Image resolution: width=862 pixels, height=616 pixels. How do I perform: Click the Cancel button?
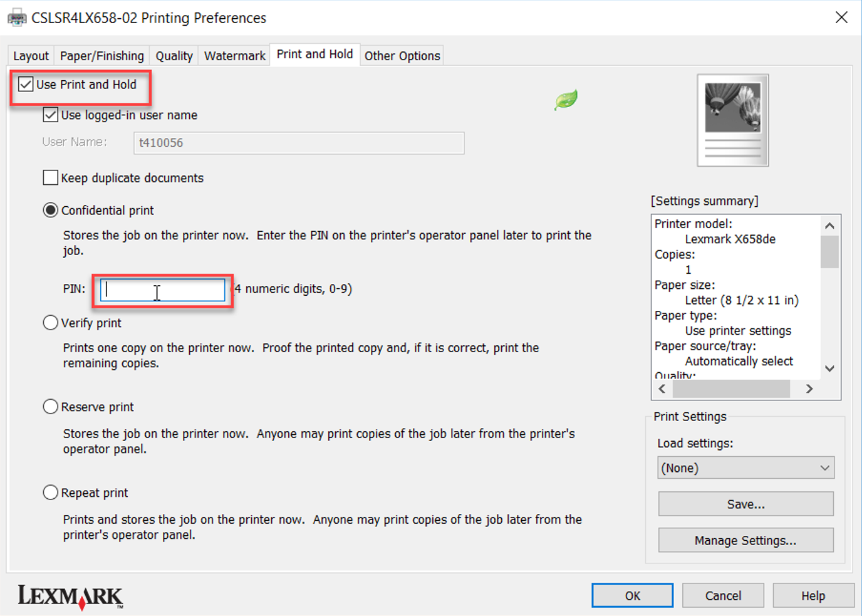(x=723, y=595)
